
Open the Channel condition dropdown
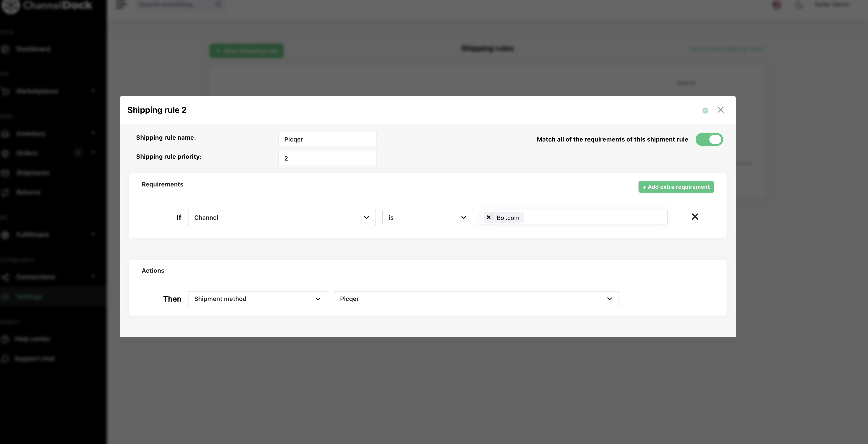tap(282, 217)
